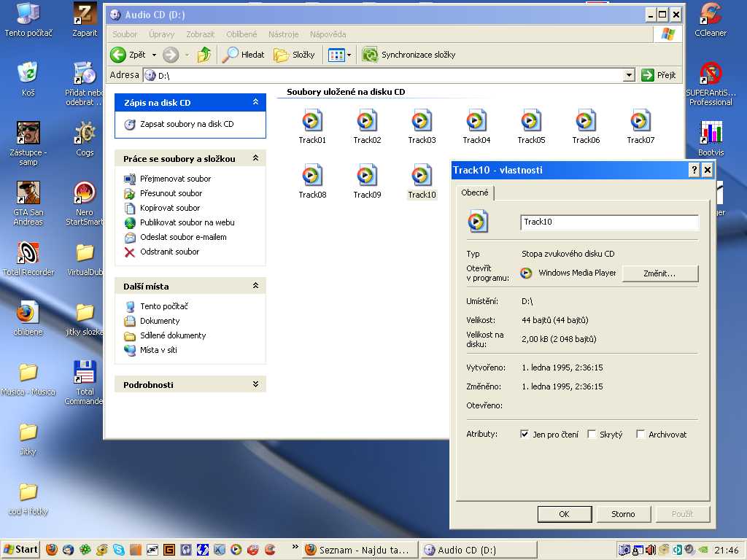This screenshot has height=560, width=747.
Task: Uncheck the Jen pro čtení checkbox
Action: (525, 435)
